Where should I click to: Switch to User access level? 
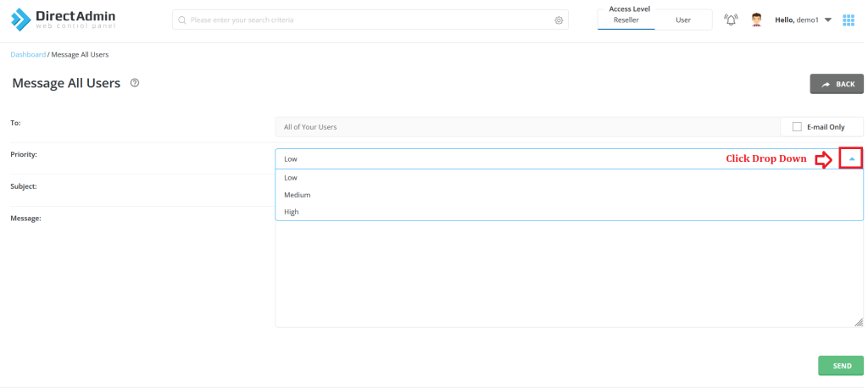pos(683,20)
